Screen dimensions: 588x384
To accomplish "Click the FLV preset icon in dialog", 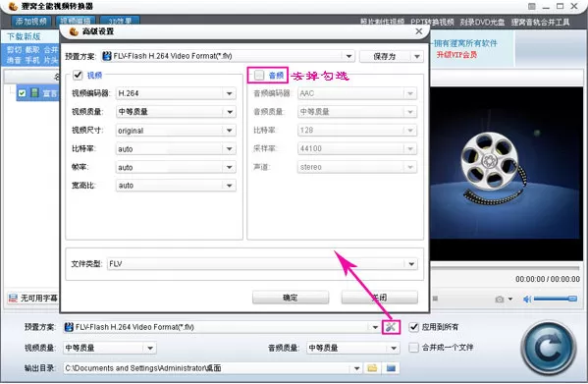I will 107,56.
